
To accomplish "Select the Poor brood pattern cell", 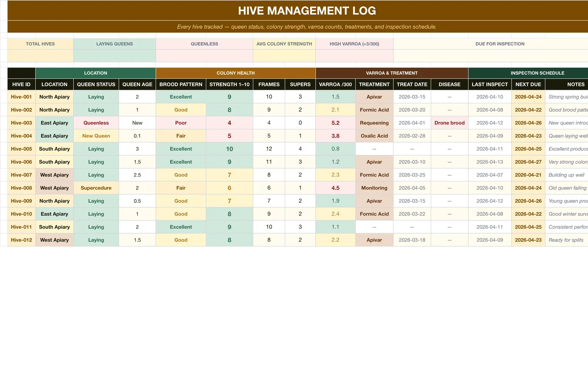I will pyautogui.click(x=181, y=123).
